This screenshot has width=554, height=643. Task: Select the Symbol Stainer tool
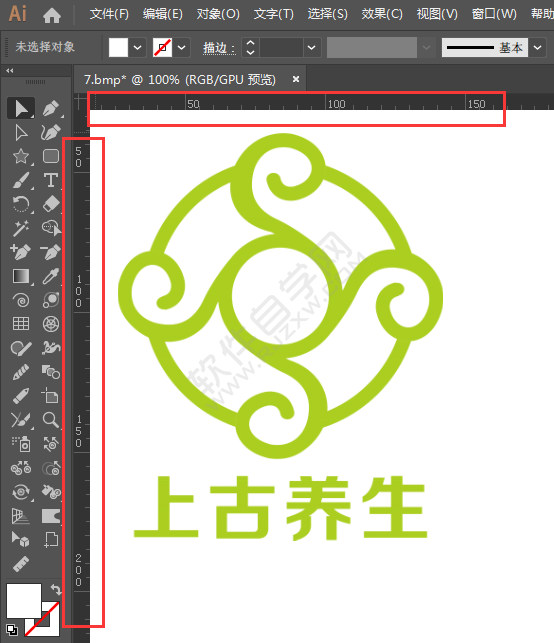(x=51, y=492)
